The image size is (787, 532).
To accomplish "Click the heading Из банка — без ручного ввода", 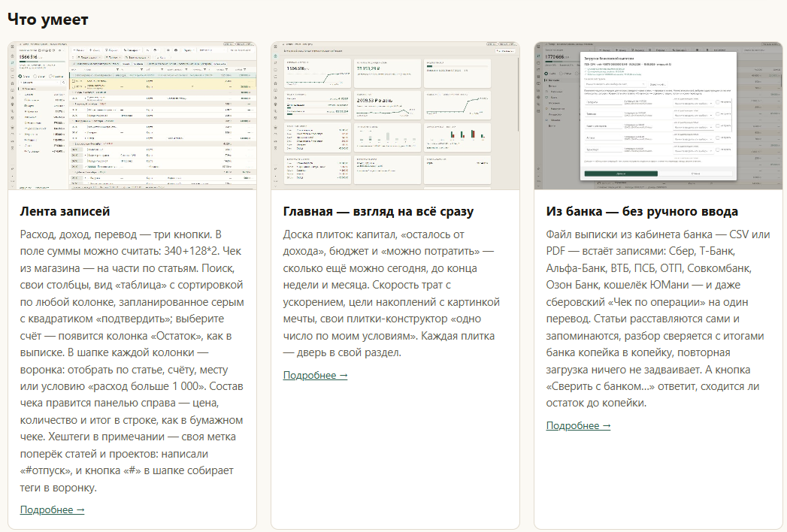I will [x=642, y=211].
